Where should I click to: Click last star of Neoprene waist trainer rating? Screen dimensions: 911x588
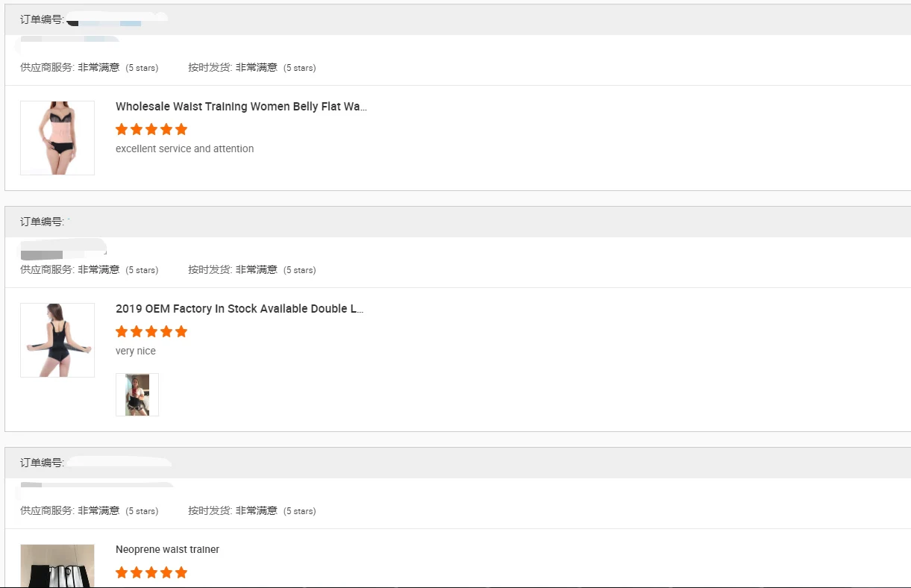[181, 572]
